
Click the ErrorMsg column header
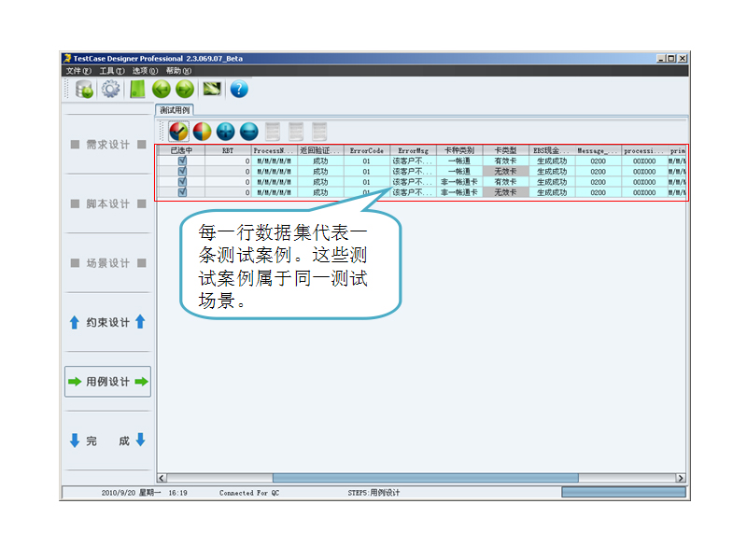click(x=413, y=150)
